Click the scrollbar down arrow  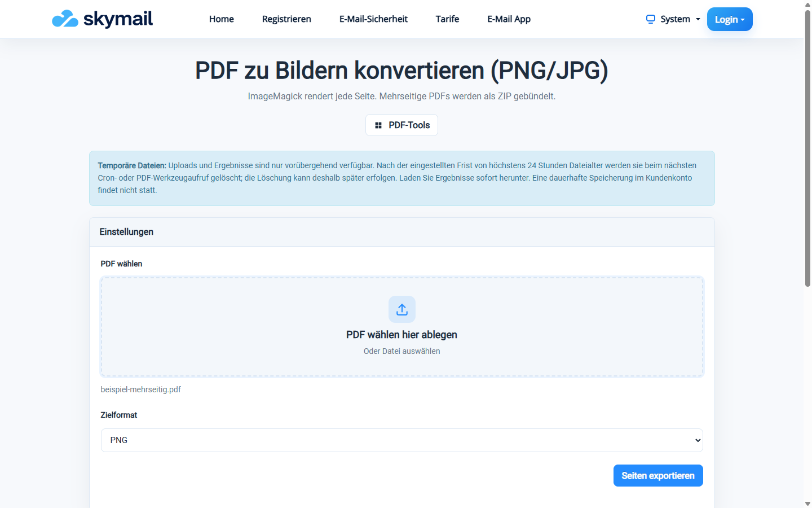tap(807, 503)
